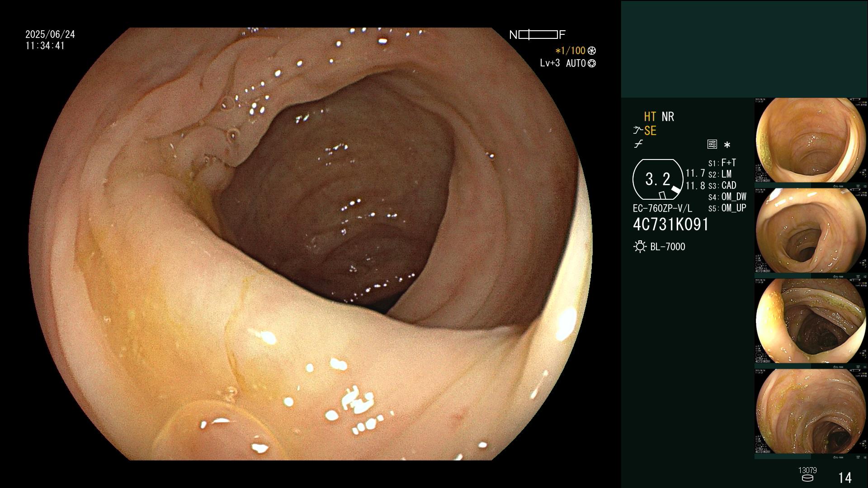Click the HT indicator

pos(650,117)
